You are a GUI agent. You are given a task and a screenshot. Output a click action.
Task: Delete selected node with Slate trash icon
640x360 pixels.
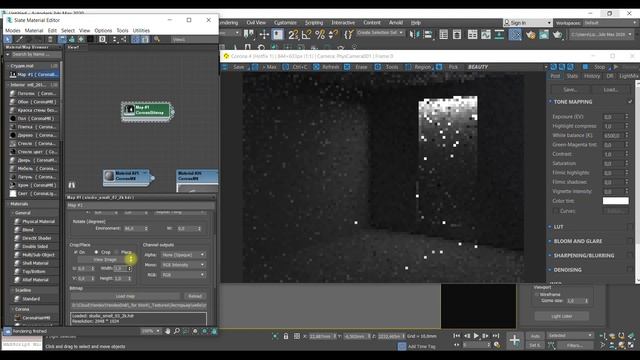50,40
